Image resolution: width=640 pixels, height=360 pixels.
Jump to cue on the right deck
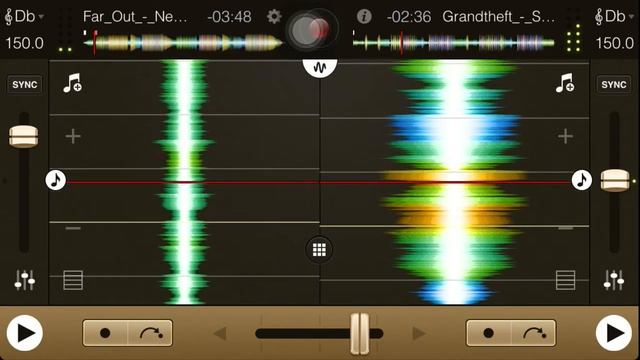[533, 333]
